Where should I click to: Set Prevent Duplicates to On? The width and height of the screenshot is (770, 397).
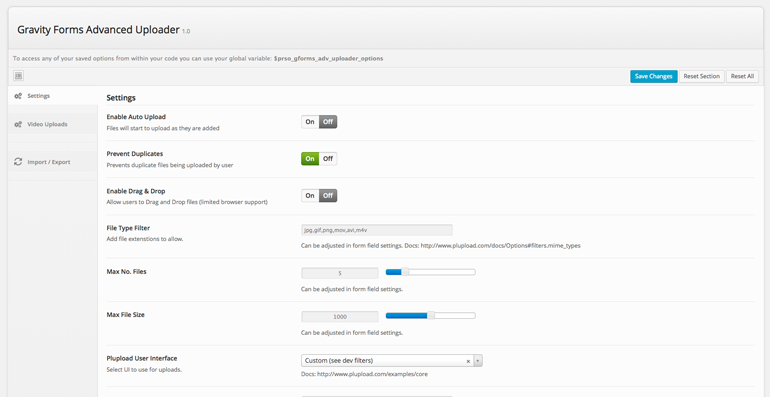[310, 159]
